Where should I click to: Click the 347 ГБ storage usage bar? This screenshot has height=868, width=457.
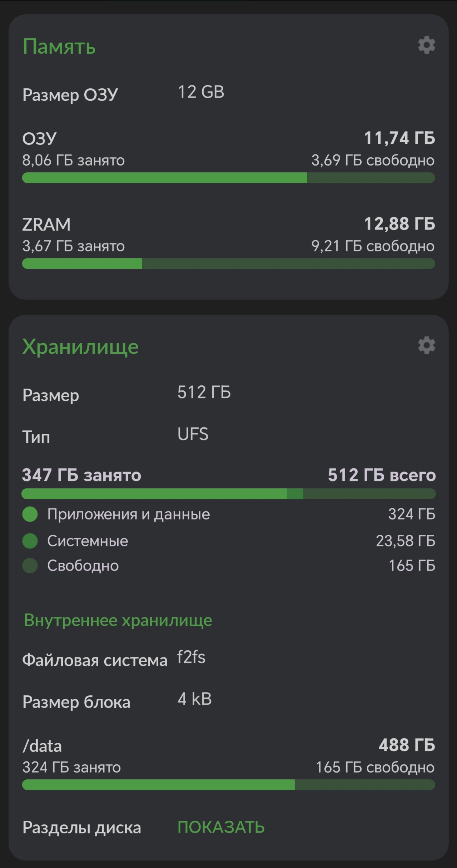228,494
